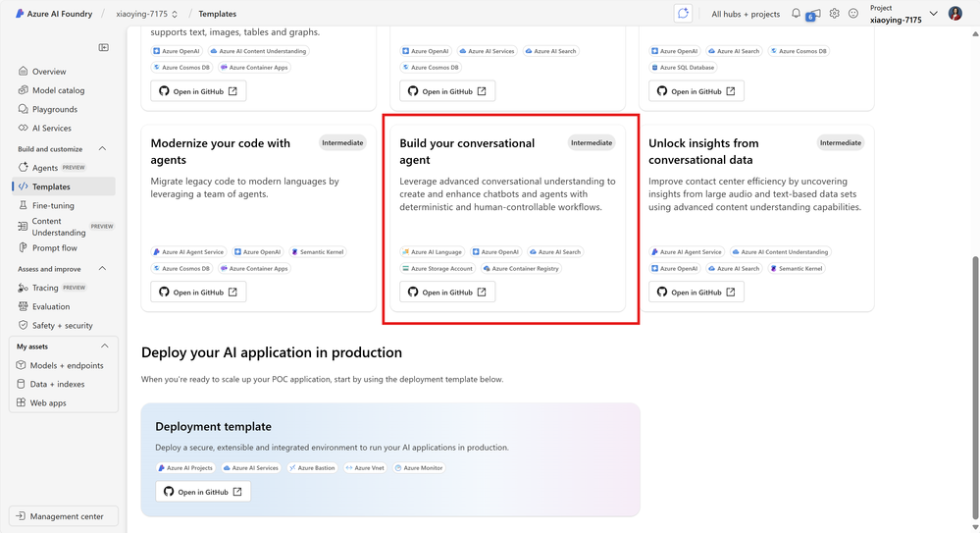This screenshot has height=533, width=980.
Task: Click the Azure SQL Database tag
Action: tap(683, 68)
